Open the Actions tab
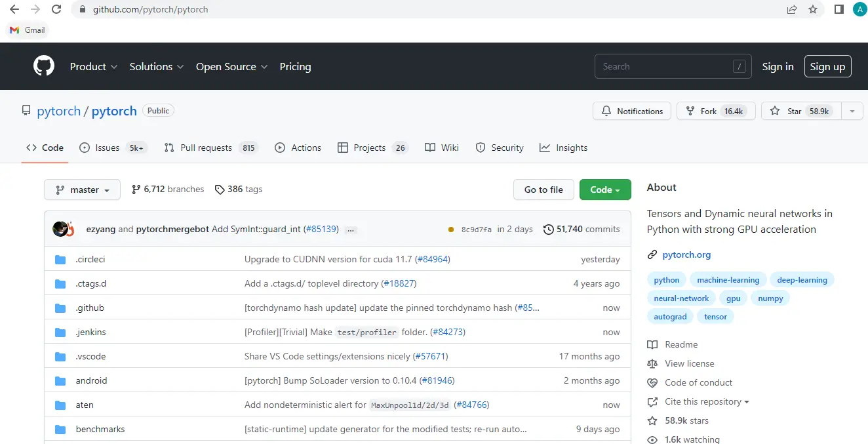This screenshot has width=868, height=444. [x=298, y=148]
